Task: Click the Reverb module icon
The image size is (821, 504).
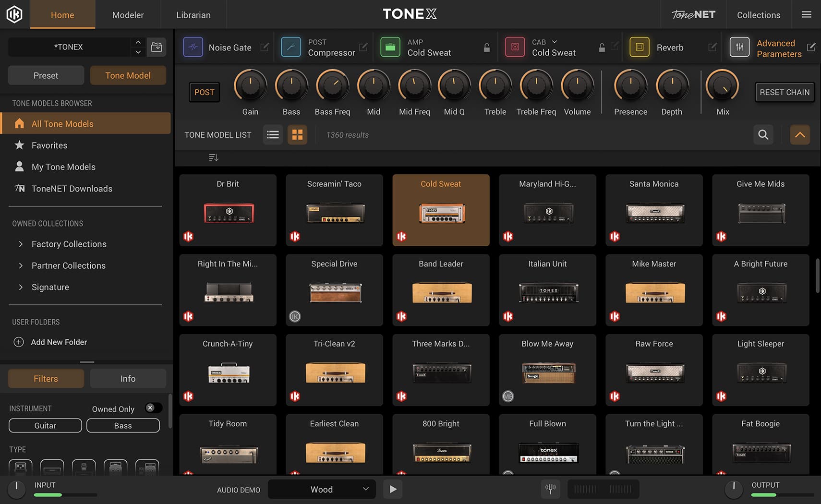Action: click(x=639, y=47)
